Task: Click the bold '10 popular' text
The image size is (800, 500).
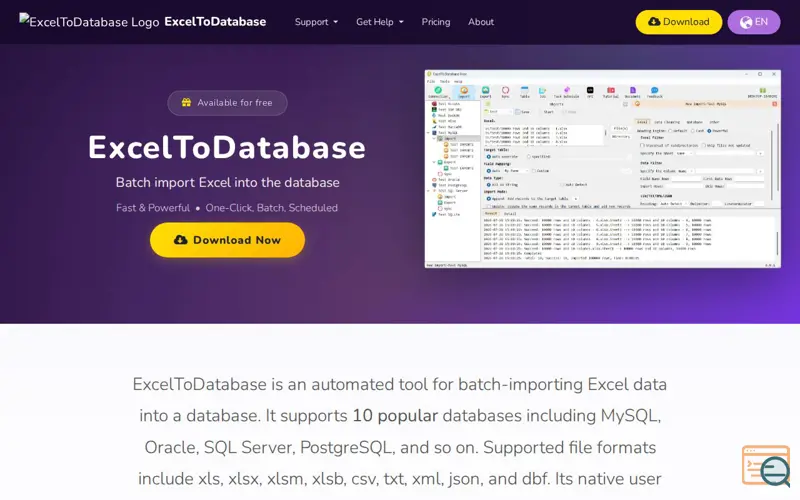Action: [395, 415]
